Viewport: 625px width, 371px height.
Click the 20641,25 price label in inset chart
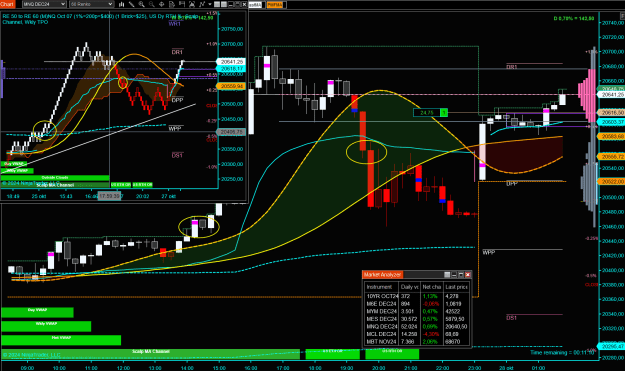[x=231, y=62]
